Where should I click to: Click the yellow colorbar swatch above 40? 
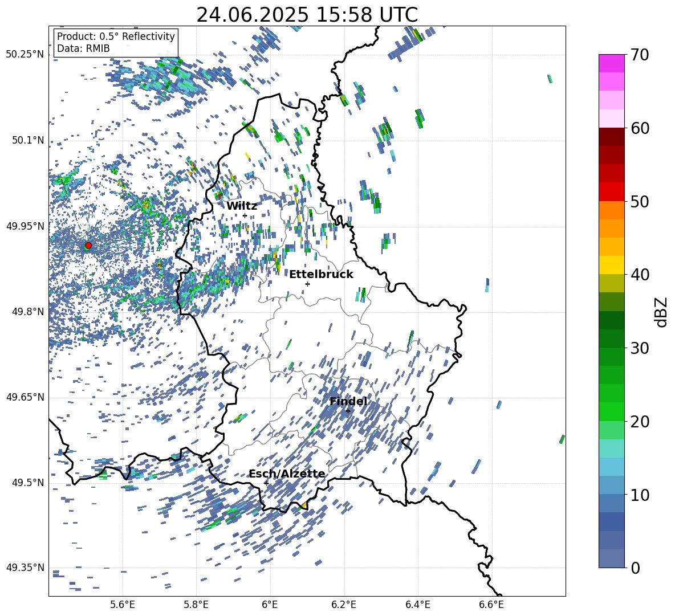point(611,265)
